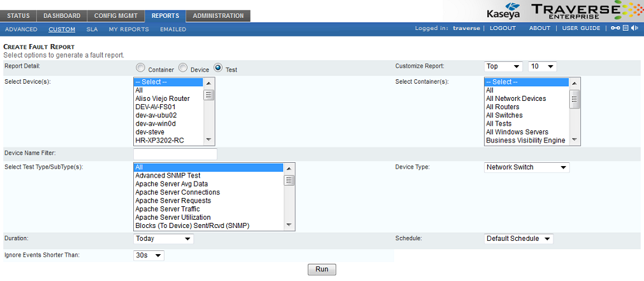Click the link/connection icon in header
This screenshot has height=281, width=644.
[x=615, y=29]
